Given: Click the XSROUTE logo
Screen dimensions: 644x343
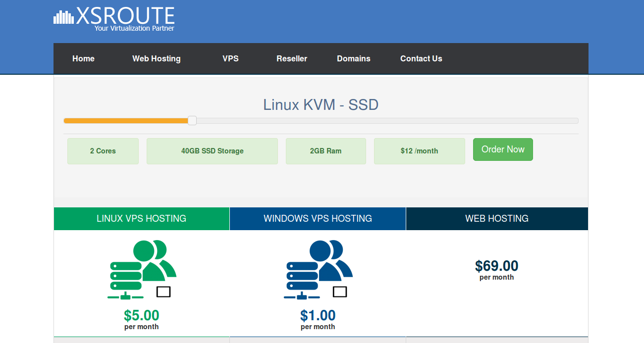Looking at the screenshot, I should [114, 19].
